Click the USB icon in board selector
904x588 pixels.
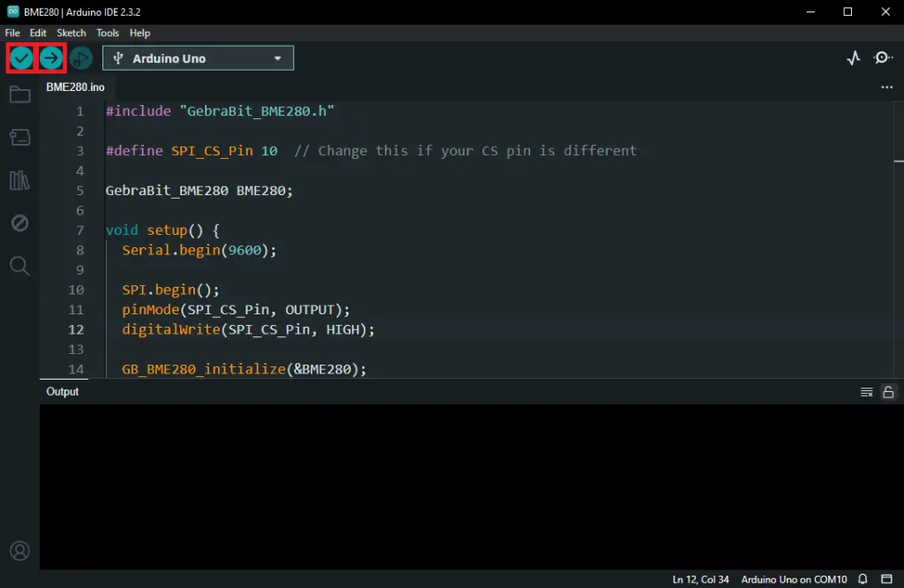(118, 58)
